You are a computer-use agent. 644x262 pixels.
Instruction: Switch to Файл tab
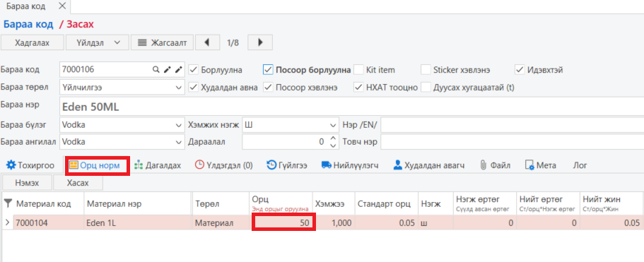(x=495, y=165)
